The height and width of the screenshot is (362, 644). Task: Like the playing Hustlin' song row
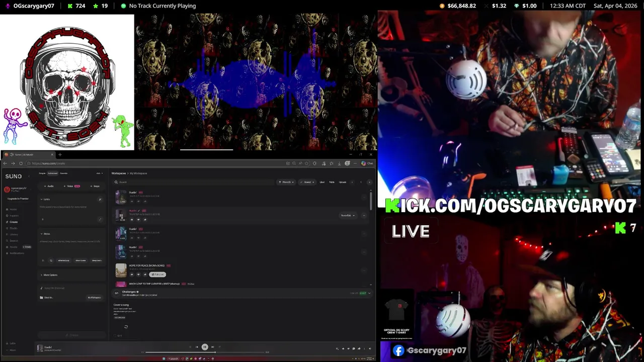point(132,220)
